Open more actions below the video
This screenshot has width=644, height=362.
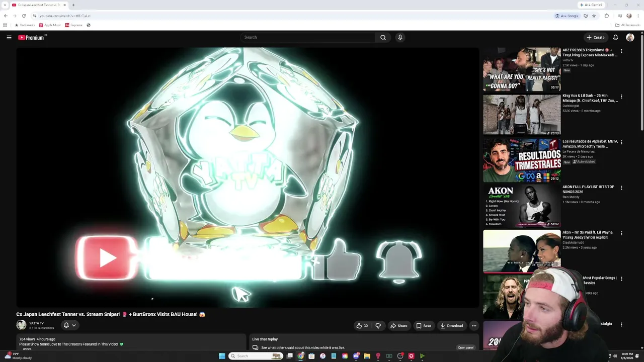(474, 326)
